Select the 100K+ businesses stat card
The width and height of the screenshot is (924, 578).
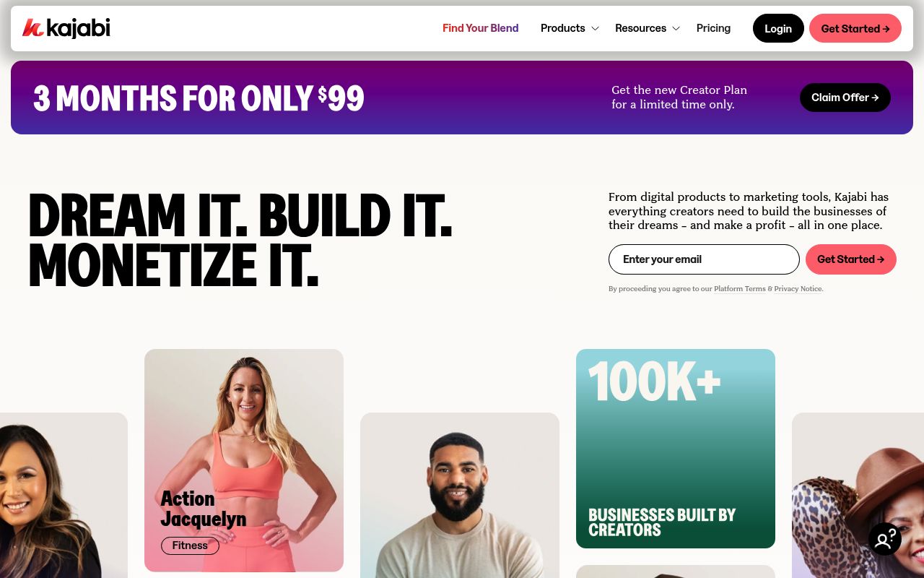coord(676,449)
